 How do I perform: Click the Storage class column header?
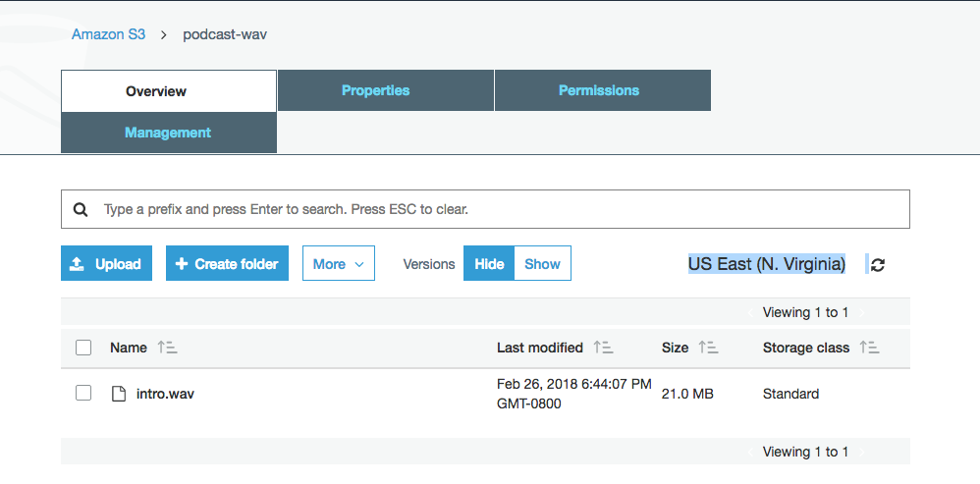click(806, 348)
